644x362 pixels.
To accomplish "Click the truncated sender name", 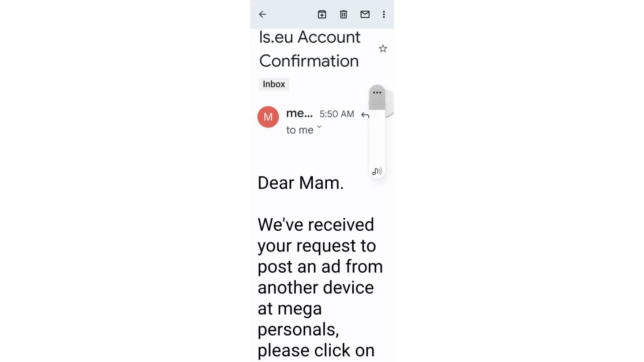I will (x=299, y=114).
